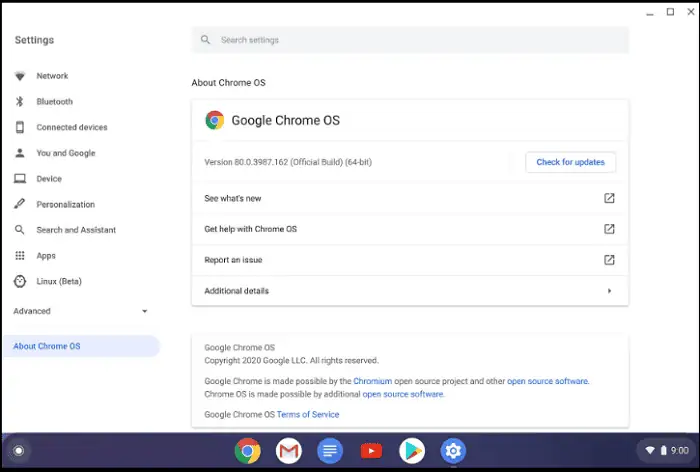
Task: Follow the Chromium link
Action: pos(372,381)
